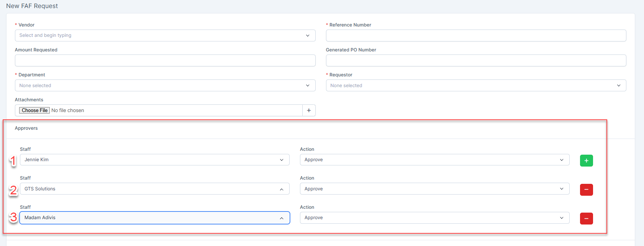This screenshot has height=246, width=644.
Task: Click the Department dropdown chevron arrow
Action: point(308,86)
